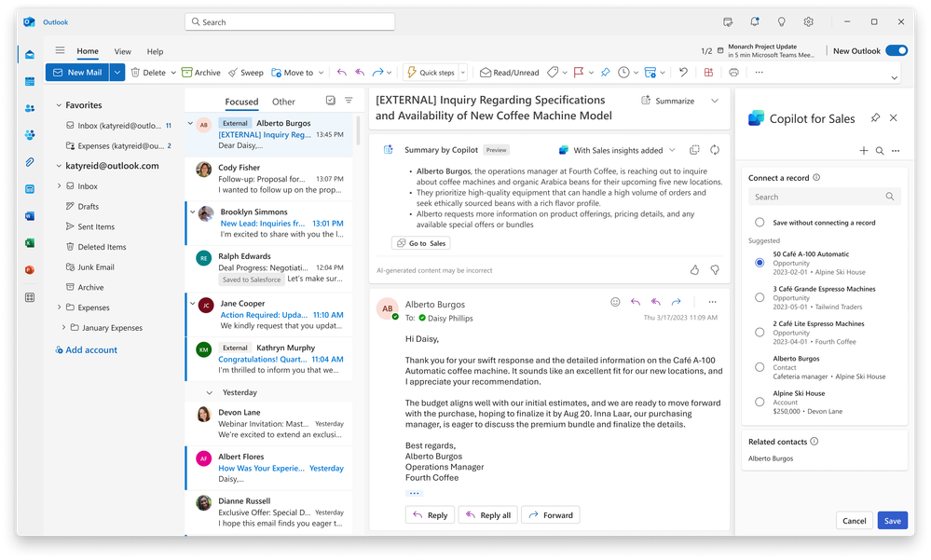Click the Print icon in toolbar
Image resolution: width=931 pixels, height=560 pixels.
[x=733, y=73]
